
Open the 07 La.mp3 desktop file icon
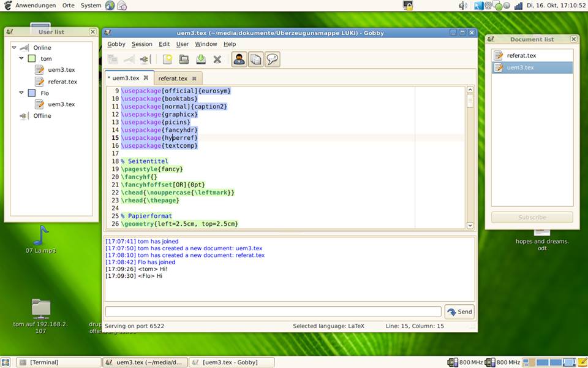40,235
